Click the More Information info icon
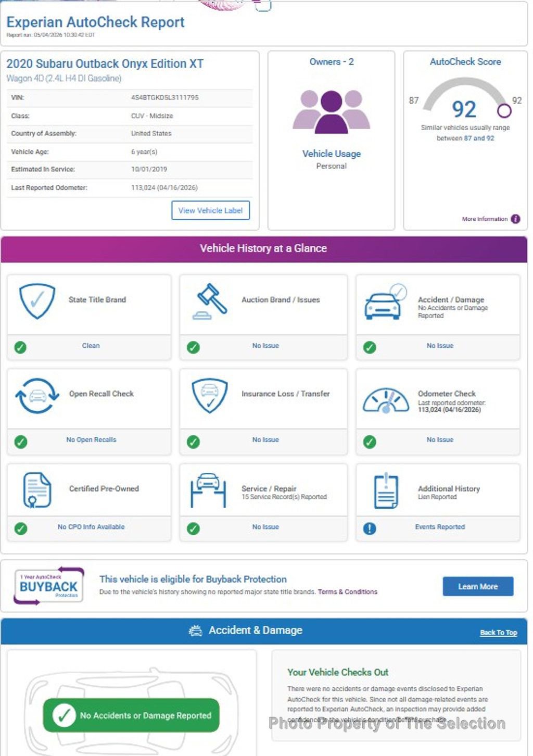This screenshot has width=533, height=756. [x=515, y=219]
